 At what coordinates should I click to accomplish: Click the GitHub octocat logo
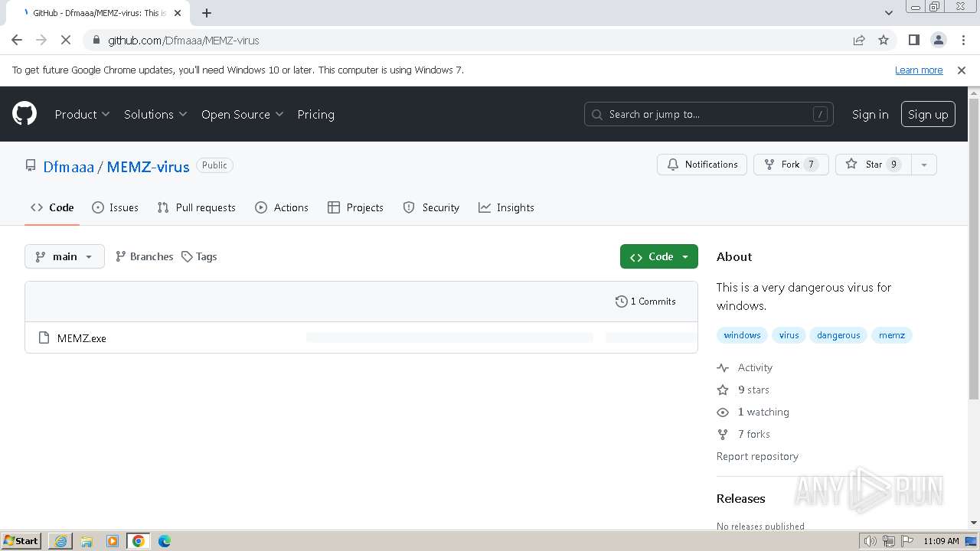tap(24, 114)
